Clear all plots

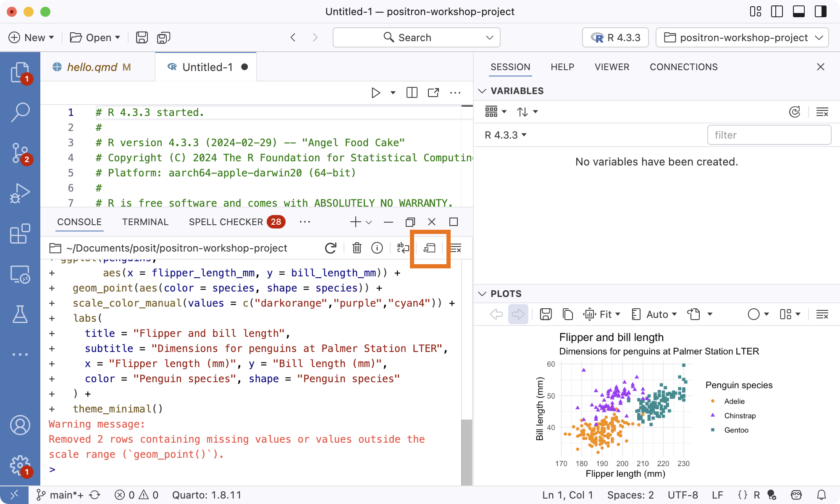tap(822, 314)
